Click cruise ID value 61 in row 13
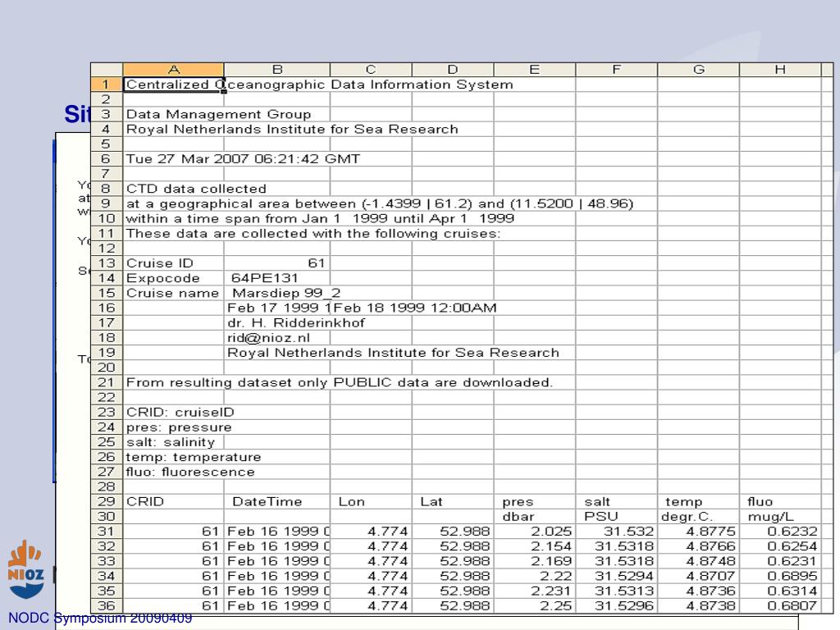 click(x=316, y=263)
